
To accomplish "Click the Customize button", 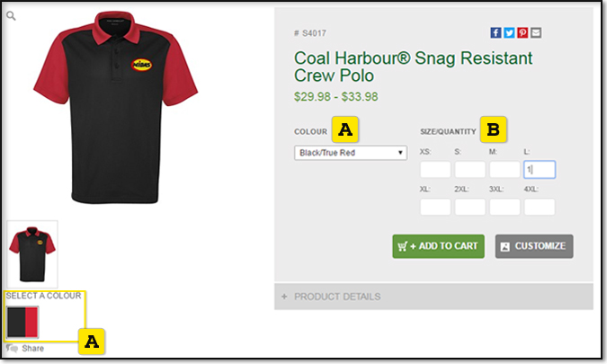I will coord(534,246).
